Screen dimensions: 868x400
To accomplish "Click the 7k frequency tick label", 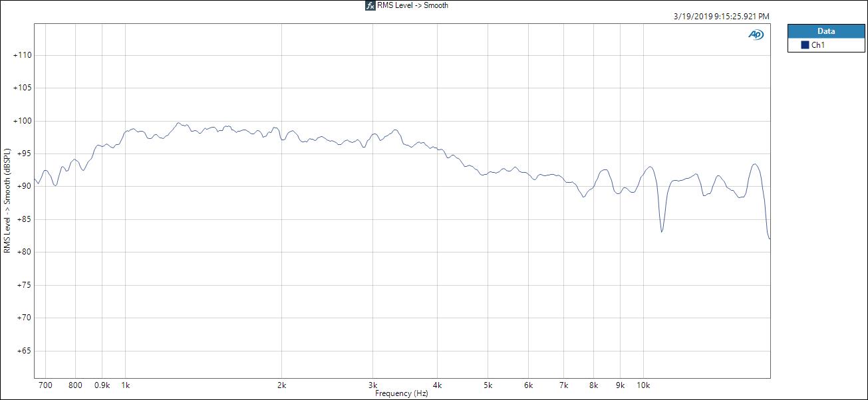I will pyautogui.click(x=563, y=385).
